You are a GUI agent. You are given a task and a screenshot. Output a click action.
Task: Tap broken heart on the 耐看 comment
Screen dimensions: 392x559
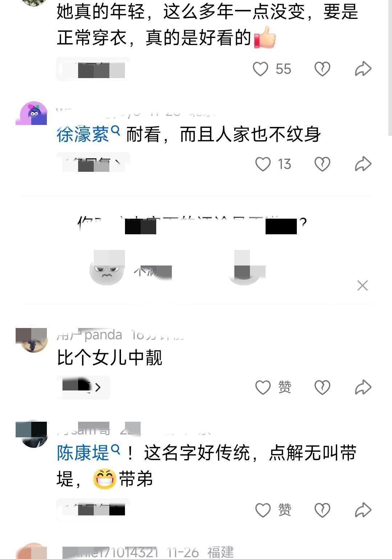[322, 164]
